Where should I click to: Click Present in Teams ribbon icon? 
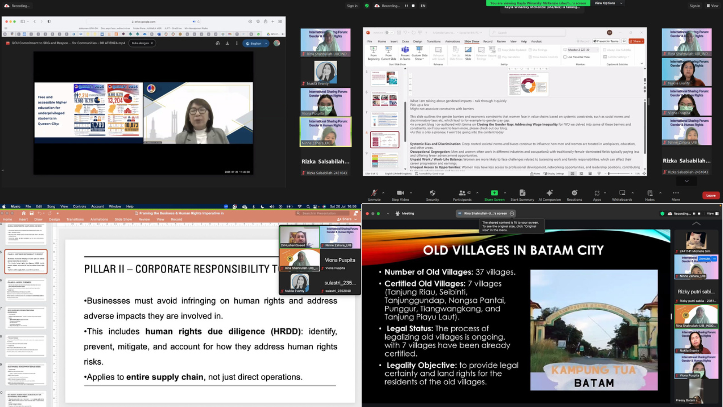pyautogui.click(x=405, y=53)
